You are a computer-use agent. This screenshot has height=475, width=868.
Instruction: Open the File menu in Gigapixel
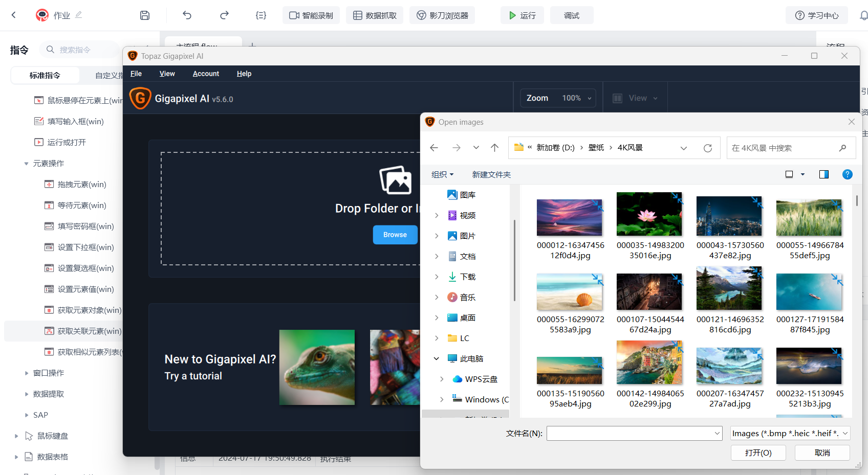pyautogui.click(x=136, y=74)
